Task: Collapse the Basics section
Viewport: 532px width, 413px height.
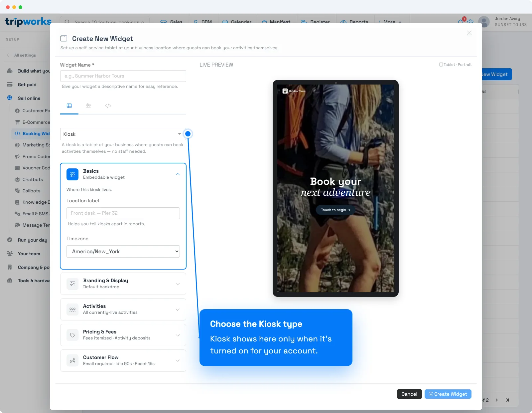Action: tap(178, 174)
